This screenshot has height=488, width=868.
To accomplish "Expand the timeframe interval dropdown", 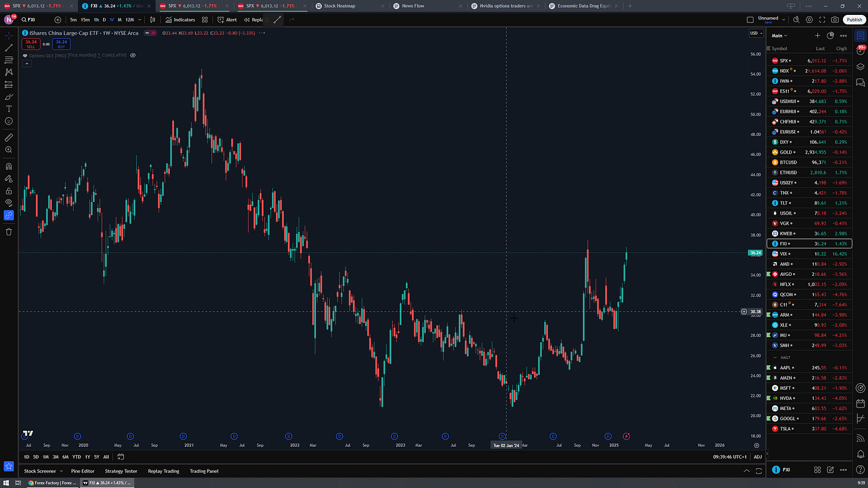I will tap(140, 20).
